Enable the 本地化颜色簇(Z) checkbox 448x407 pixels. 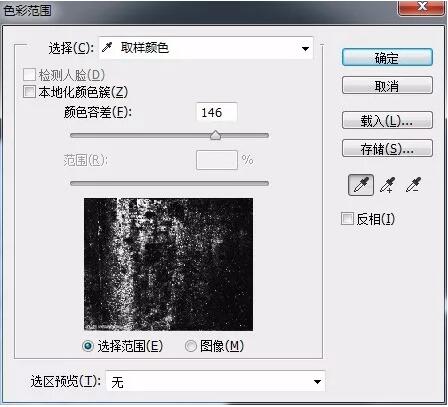tap(29, 92)
